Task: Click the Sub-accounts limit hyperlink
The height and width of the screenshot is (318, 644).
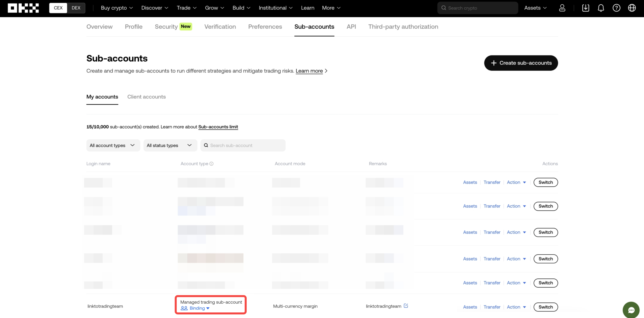Action: click(x=218, y=127)
